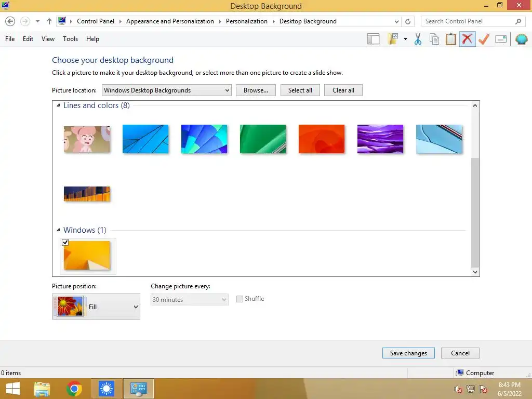The image size is (532, 399).
Task: Click Personalization in the breadcrumb
Action: [x=247, y=21]
